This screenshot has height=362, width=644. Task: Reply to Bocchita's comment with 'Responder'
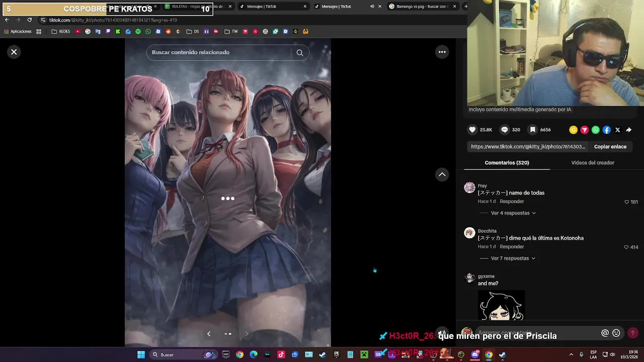512,247
